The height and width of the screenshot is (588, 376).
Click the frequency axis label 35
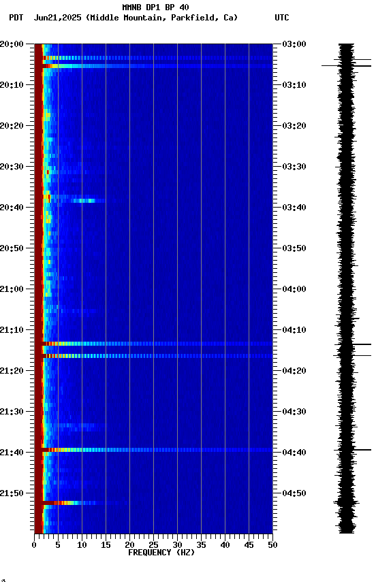pyautogui.click(x=201, y=545)
